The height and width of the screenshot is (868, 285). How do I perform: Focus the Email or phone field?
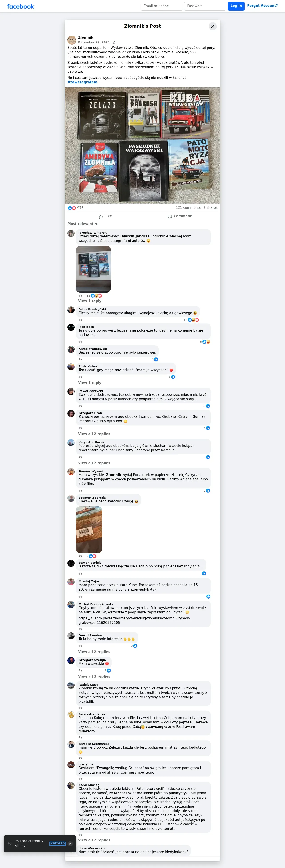pos(161,6)
